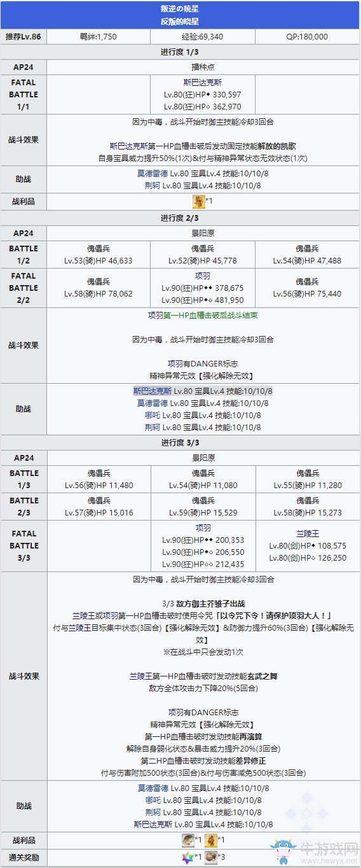
Task: Click the ※在战斗中只会发动1次 note
Action: click(203, 652)
